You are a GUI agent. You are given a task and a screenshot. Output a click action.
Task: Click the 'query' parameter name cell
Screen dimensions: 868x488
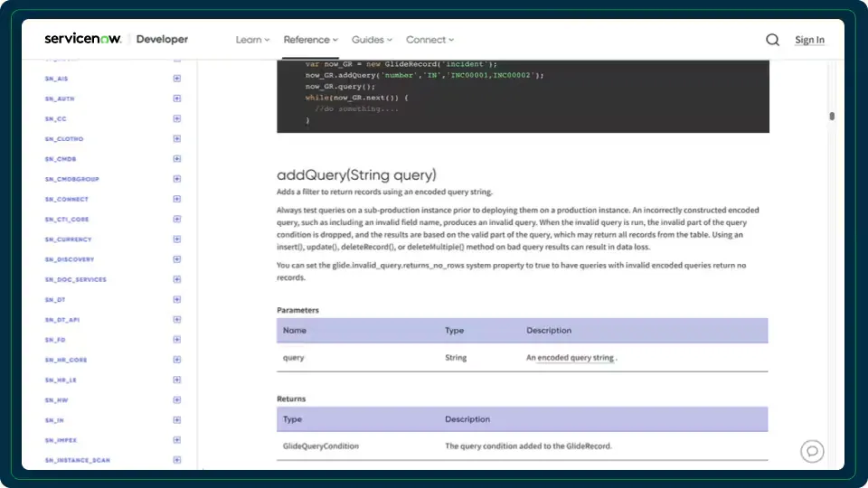point(293,358)
